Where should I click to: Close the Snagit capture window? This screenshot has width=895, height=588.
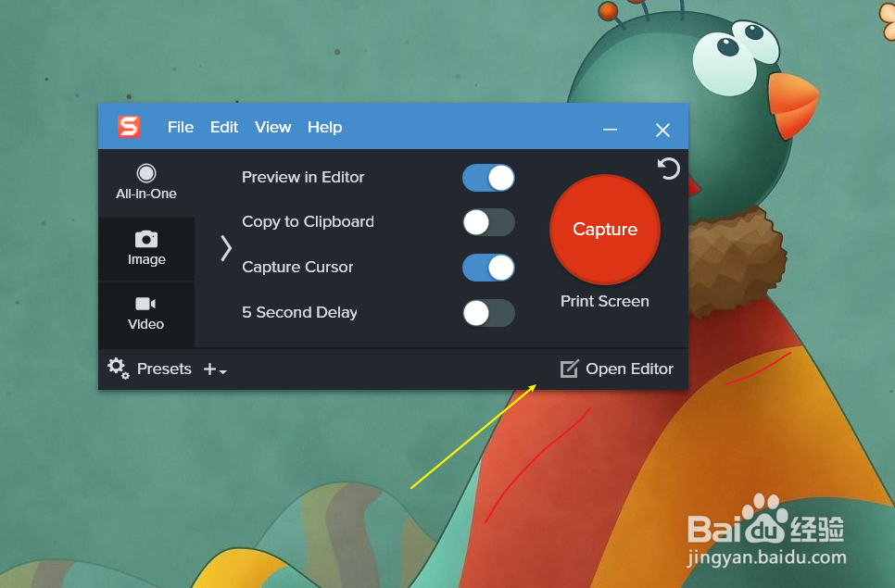662,130
